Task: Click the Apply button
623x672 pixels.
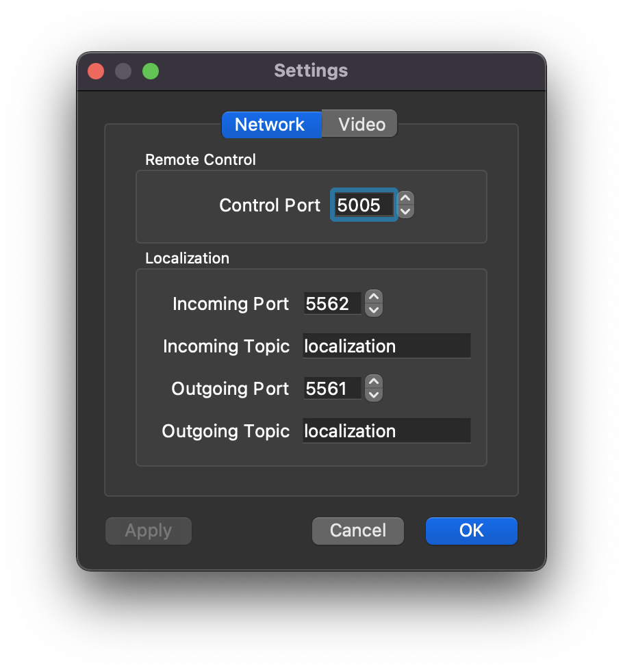Action: (x=149, y=531)
